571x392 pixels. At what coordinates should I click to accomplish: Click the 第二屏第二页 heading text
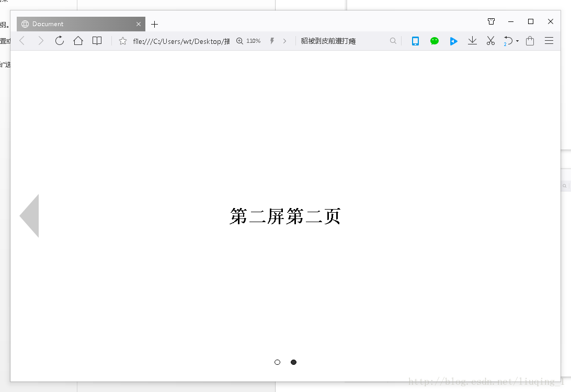pos(285,216)
